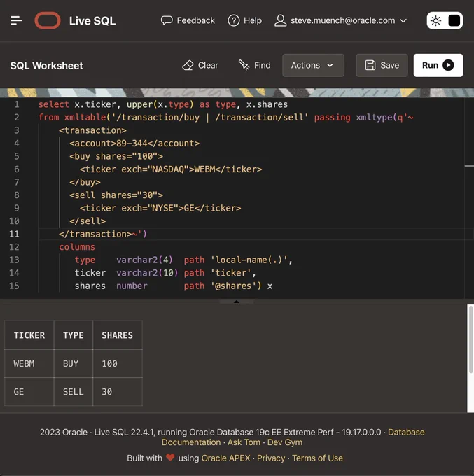Clear the worksheet with eraser icon
This screenshot has height=476, width=474.
(188, 65)
